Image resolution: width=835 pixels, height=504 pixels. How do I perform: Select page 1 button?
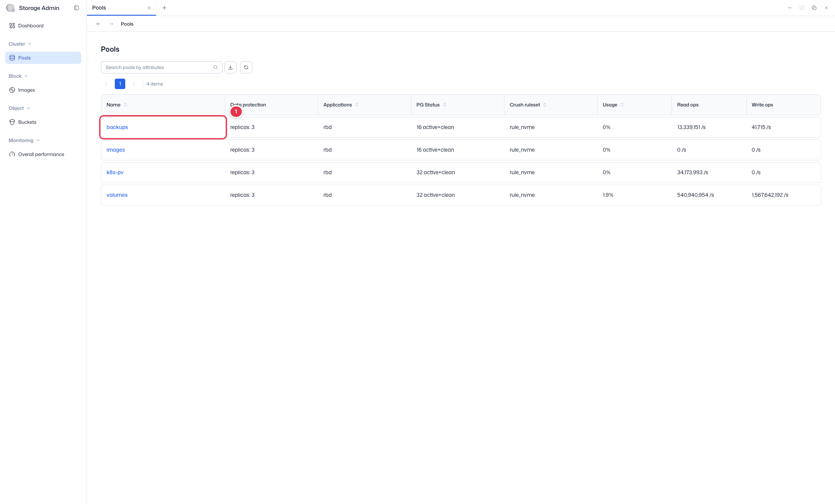pos(120,84)
